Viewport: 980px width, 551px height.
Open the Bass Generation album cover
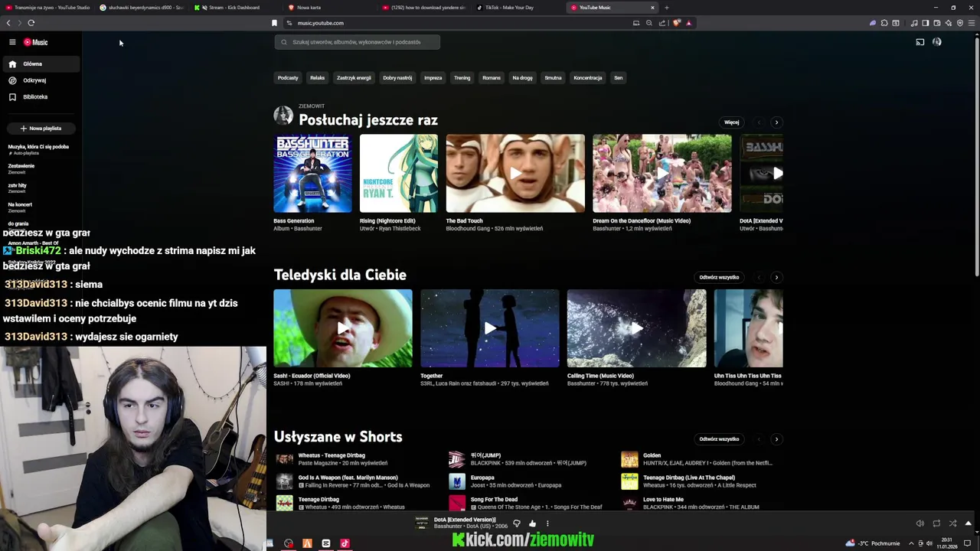coord(312,174)
